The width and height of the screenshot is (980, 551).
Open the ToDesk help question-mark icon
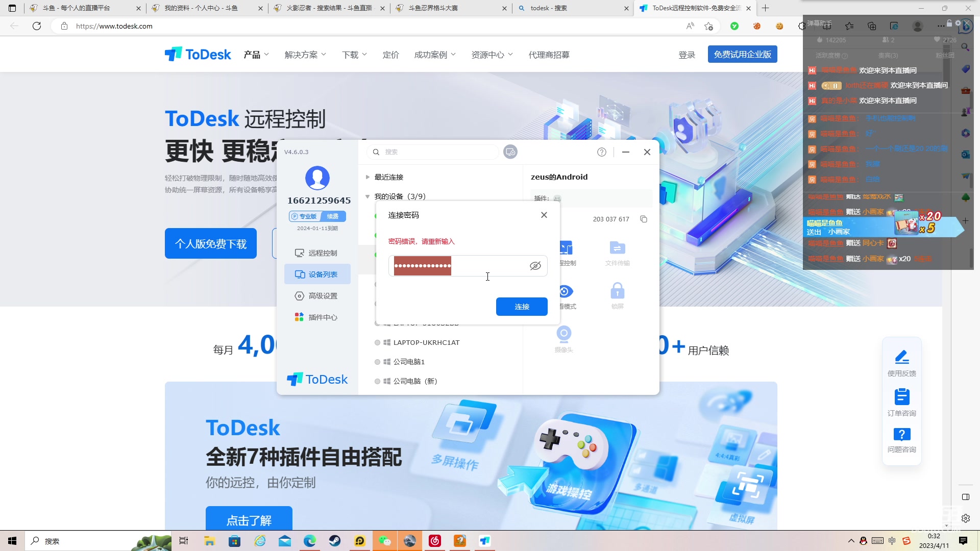pyautogui.click(x=602, y=152)
